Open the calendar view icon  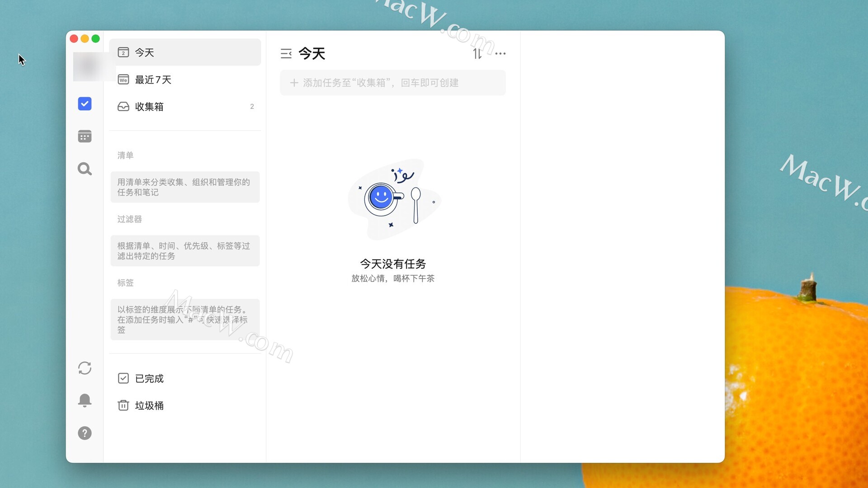pyautogui.click(x=85, y=136)
